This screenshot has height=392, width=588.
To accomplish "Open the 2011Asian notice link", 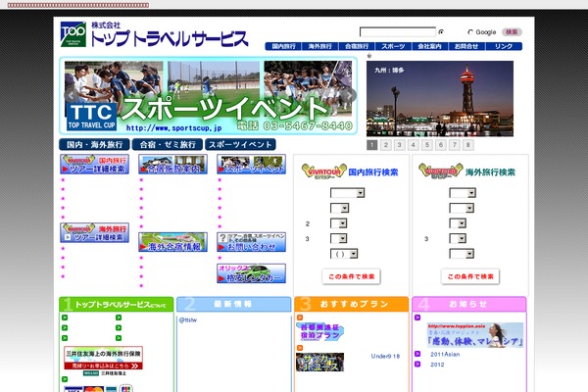I will click(x=445, y=354).
